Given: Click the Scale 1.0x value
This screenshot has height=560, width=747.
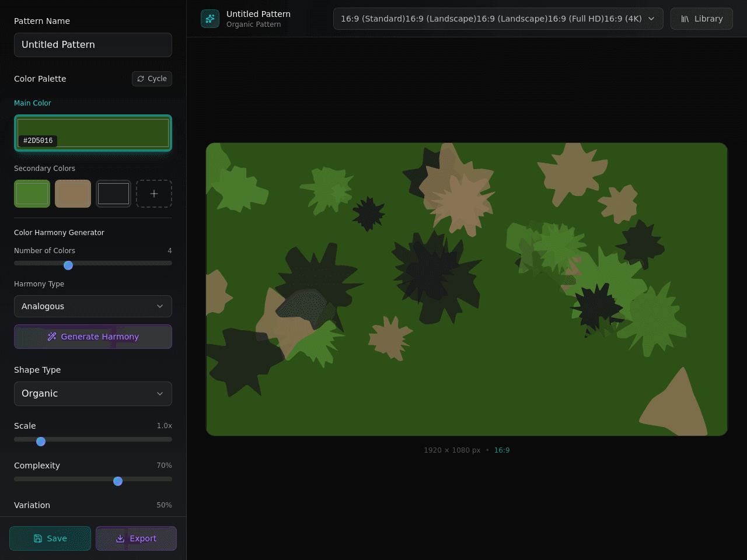Looking at the screenshot, I should pos(164,426).
